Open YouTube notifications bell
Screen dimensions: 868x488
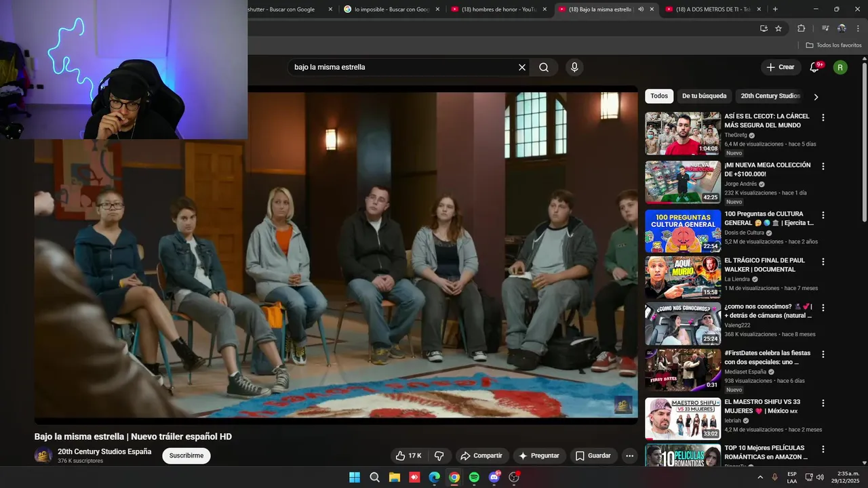click(x=815, y=67)
